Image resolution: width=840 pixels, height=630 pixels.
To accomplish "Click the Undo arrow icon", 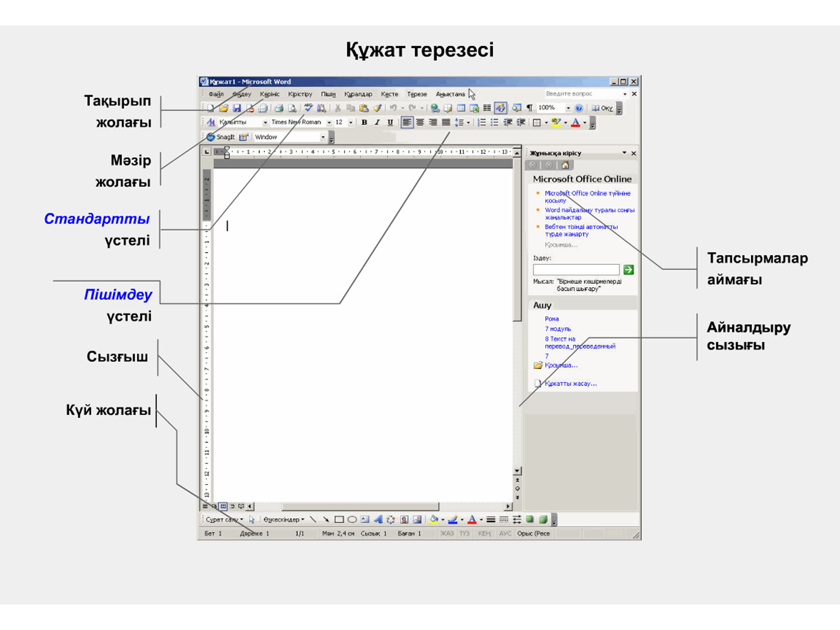I will [x=393, y=108].
